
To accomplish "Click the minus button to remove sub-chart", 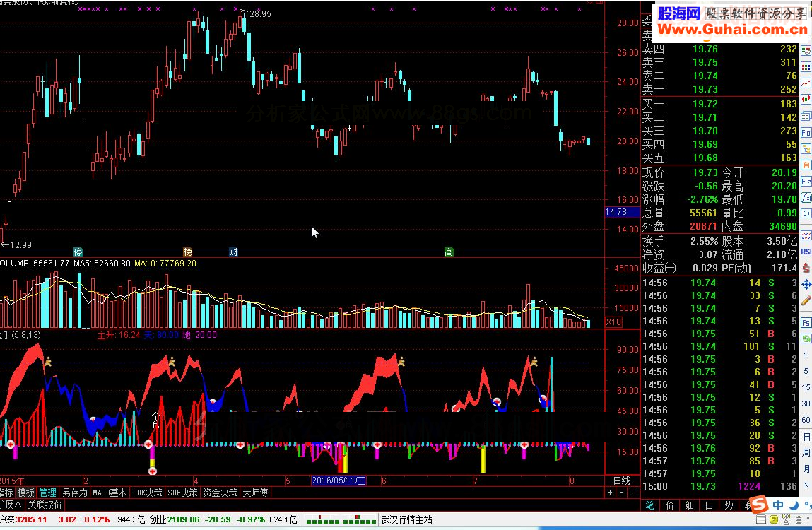I will coord(622,492).
